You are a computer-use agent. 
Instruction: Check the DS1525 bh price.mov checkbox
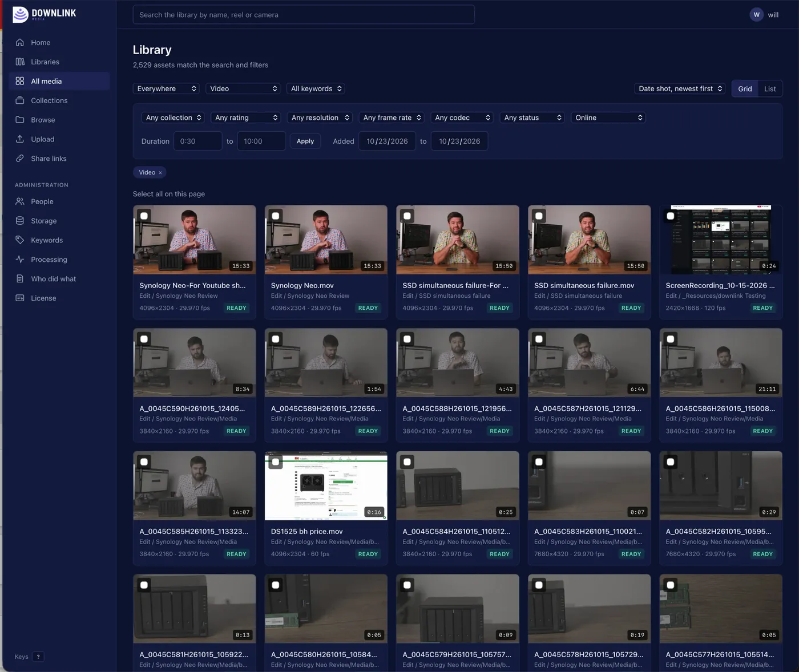click(276, 462)
